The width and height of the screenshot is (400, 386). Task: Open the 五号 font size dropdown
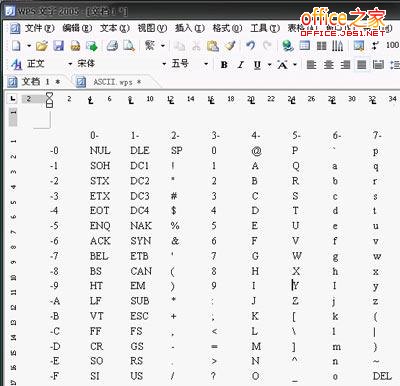point(206,64)
